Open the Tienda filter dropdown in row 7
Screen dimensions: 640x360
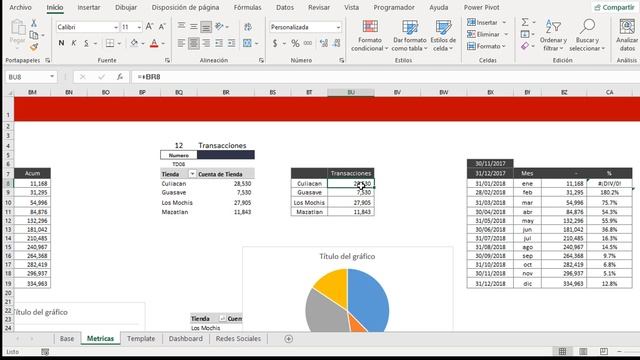pos(192,174)
